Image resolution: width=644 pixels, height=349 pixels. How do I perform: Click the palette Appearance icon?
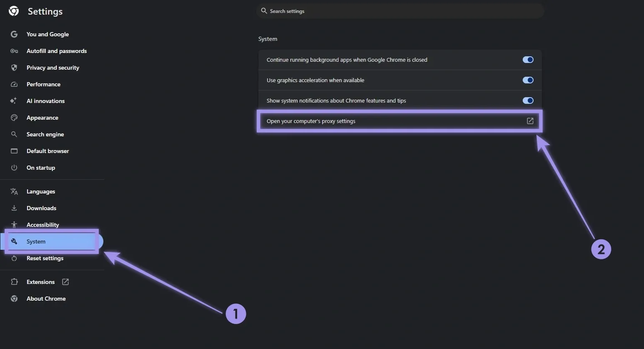tap(14, 118)
